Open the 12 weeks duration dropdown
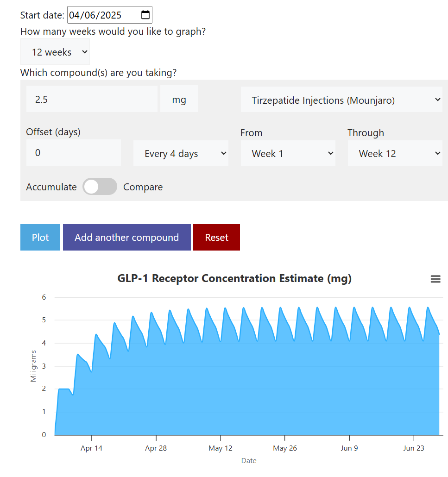This screenshot has height=477, width=448. pyautogui.click(x=55, y=52)
